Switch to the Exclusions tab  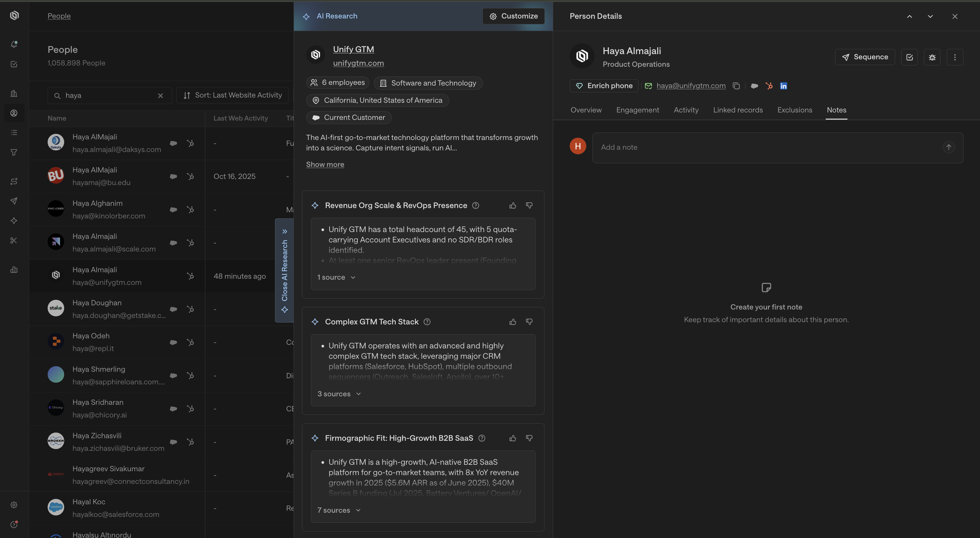tap(795, 110)
